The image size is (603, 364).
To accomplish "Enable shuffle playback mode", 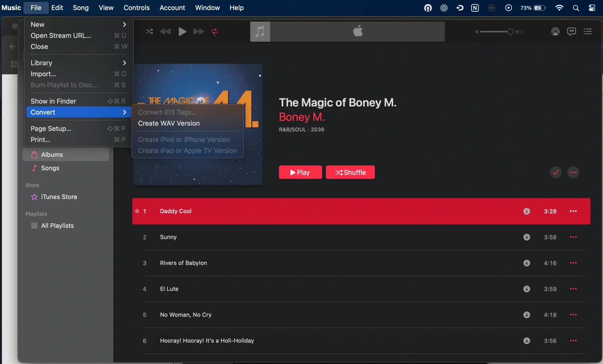I will click(149, 32).
